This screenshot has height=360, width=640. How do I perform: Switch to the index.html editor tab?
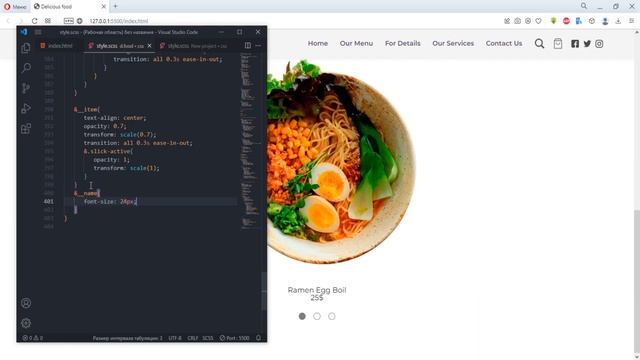(57, 46)
